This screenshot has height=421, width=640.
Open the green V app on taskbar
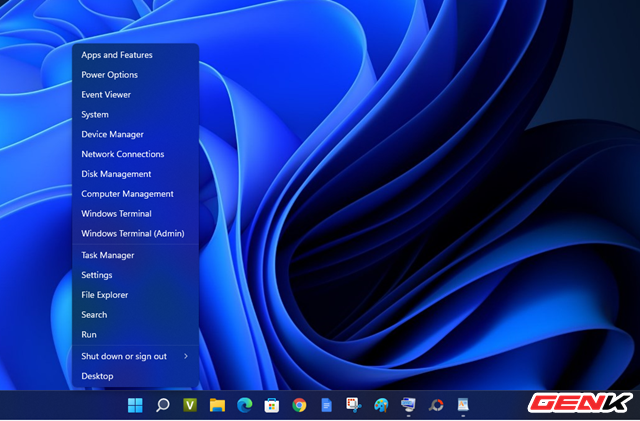point(190,405)
